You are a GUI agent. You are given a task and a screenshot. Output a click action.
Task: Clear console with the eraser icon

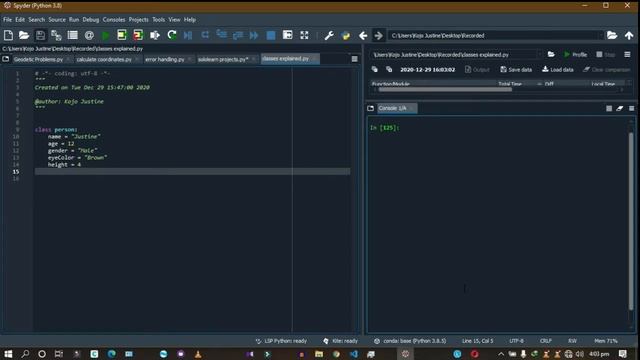[x=620, y=108]
